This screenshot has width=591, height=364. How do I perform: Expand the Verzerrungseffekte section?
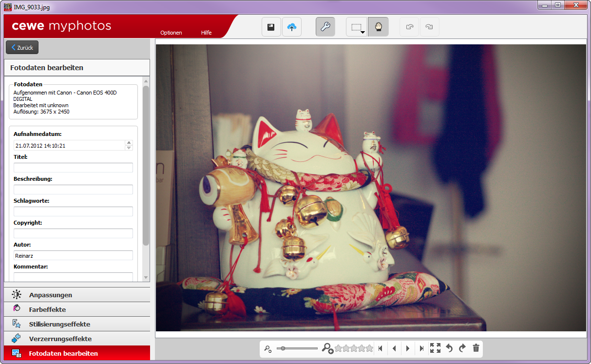(77, 339)
